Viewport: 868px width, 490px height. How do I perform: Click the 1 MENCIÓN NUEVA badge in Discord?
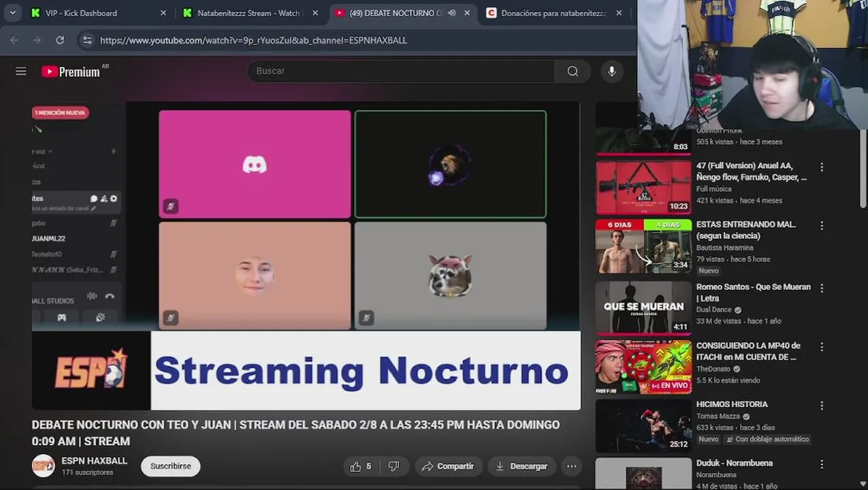click(x=61, y=112)
